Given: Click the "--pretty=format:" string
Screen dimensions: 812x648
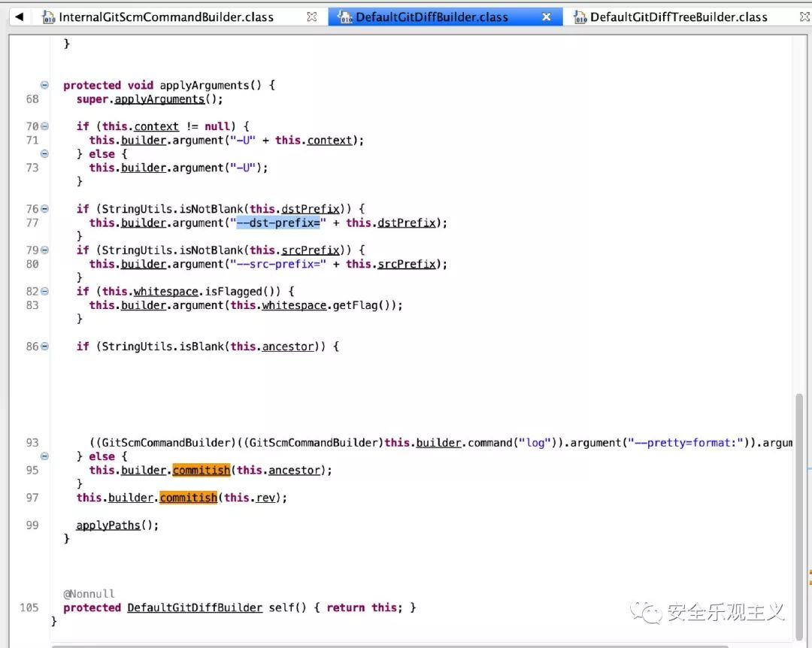Looking at the screenshot, I should coord(686,443).
